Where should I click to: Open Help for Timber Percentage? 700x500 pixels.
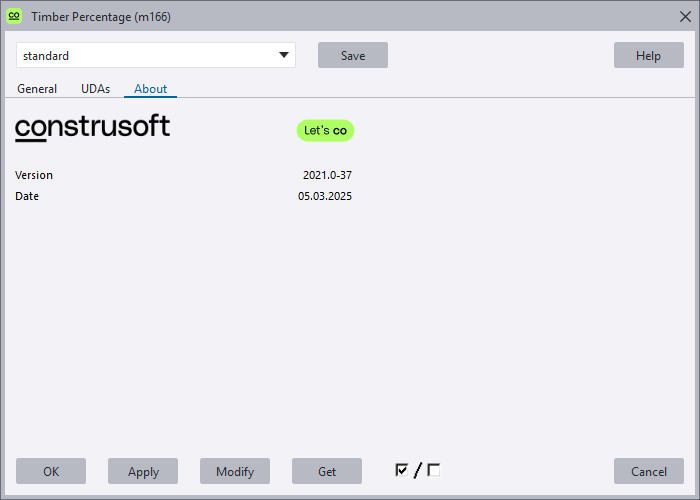(x=649, y=55)
